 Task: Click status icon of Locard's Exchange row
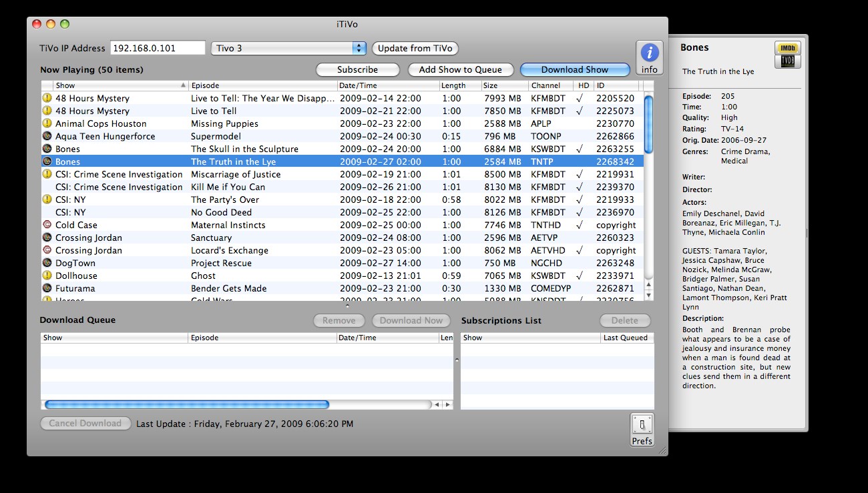coord(47,250)
